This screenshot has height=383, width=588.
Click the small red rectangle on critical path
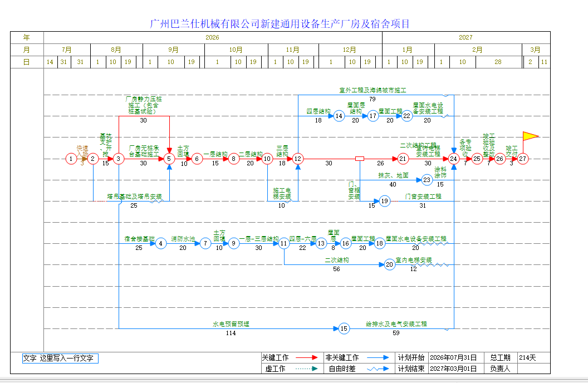pos(360,159)
